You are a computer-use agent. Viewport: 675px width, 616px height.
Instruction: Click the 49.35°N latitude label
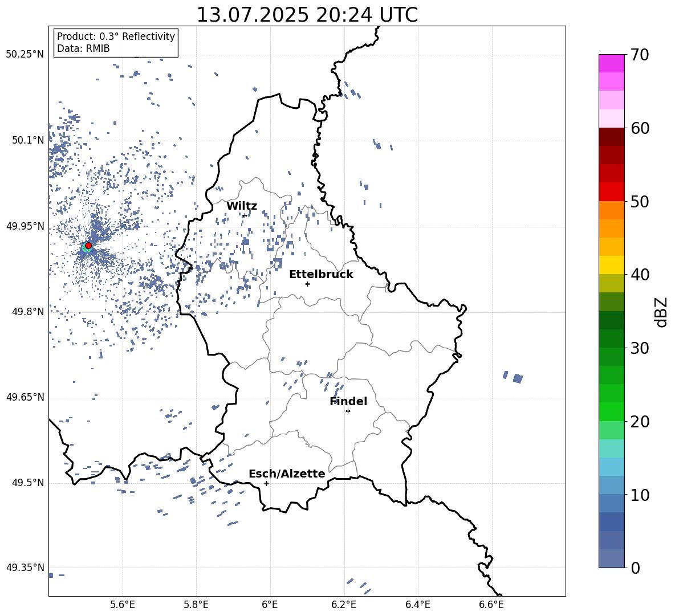(x=25, y=568)
